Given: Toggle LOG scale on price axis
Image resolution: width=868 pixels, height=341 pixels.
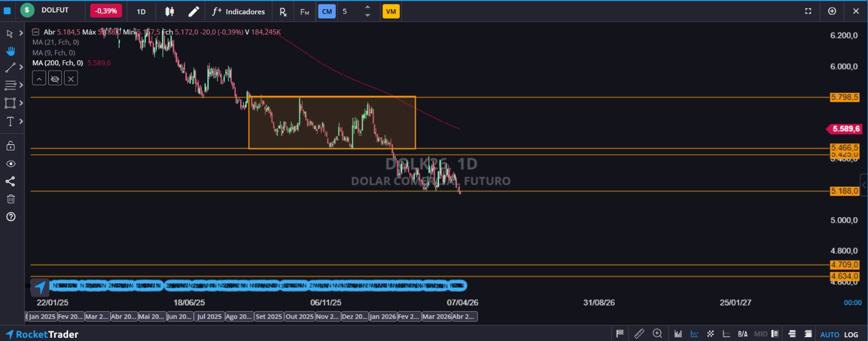Looking at the screenshot, I should click(851, 334).
